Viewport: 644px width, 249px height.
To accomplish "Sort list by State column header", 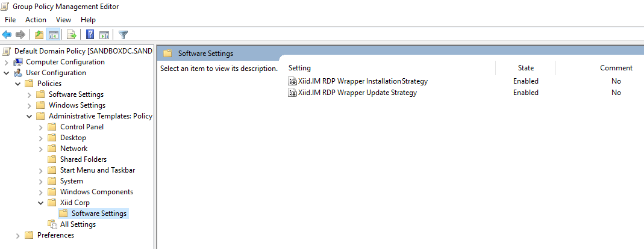I will pyautogui.click(x=525, y=68).
